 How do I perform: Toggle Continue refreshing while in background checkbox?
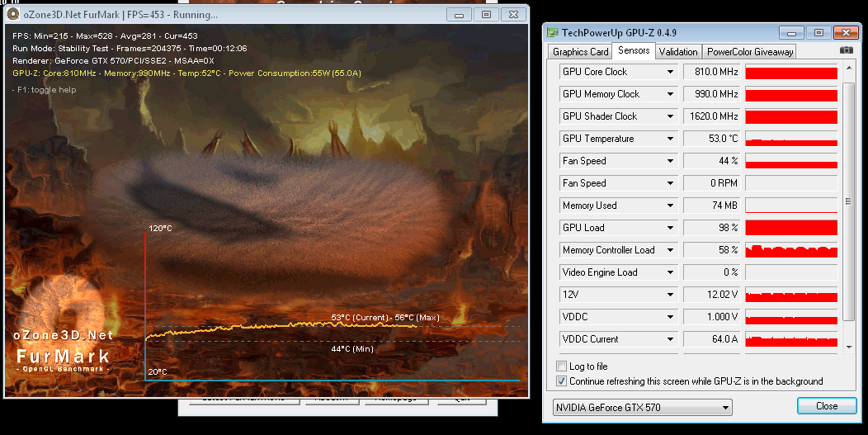pos(561,381)
